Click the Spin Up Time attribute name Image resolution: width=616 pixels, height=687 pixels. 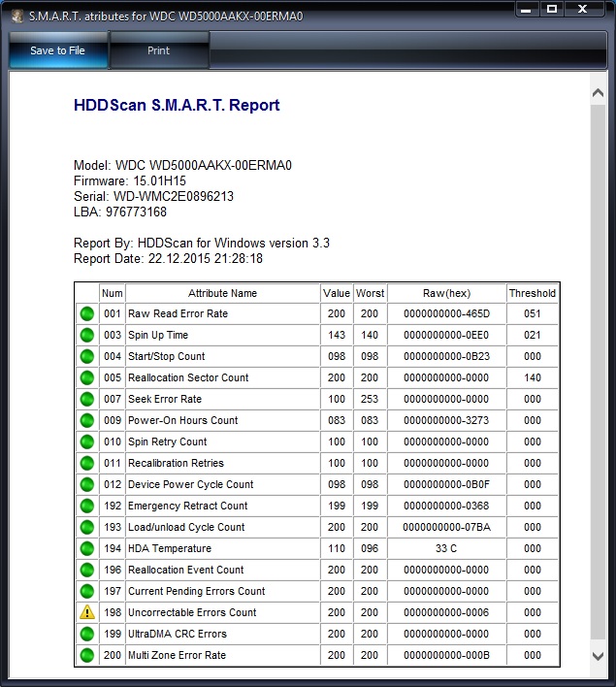(158, 335)
